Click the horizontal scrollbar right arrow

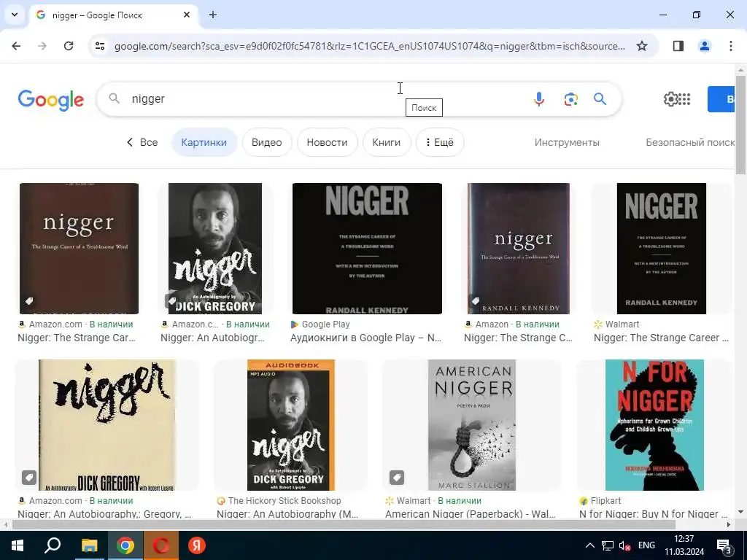pos(729,525)
